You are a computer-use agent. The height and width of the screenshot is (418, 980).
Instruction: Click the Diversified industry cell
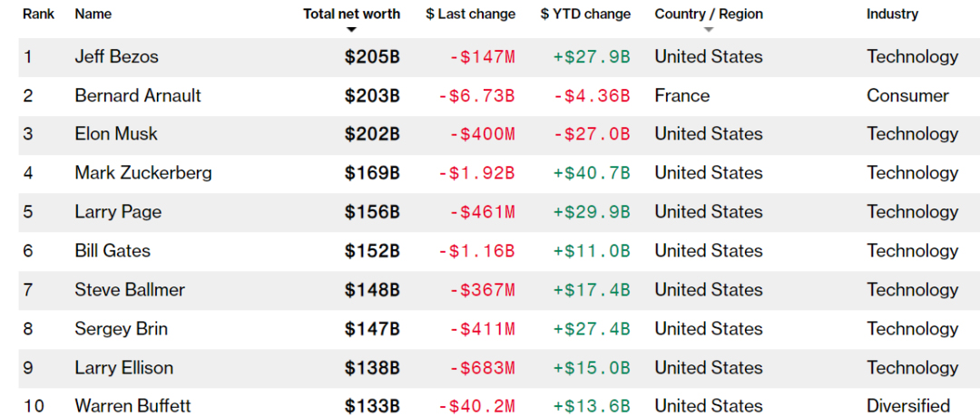coord(908,406)
